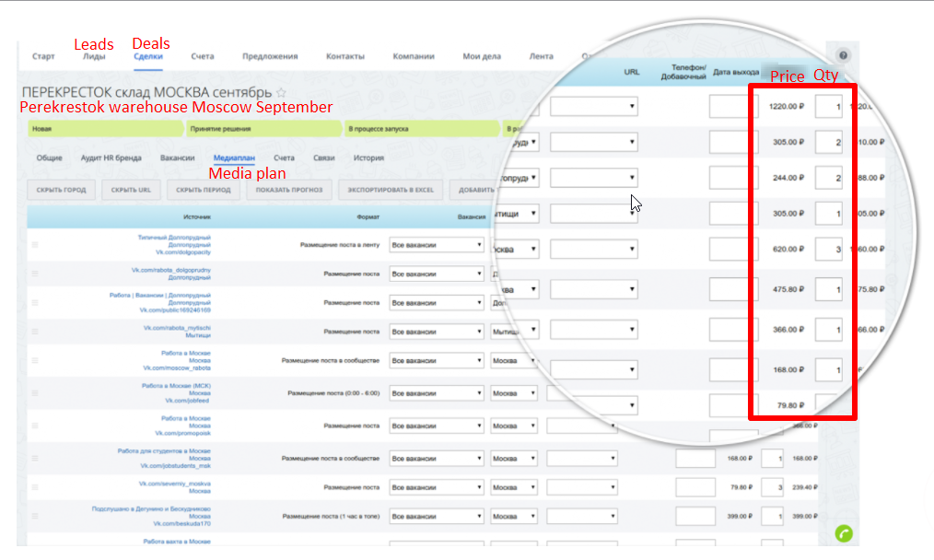Switch to the Лиды tab
This screenshot has height=560, width=934.
pyautogui.click(x=94, y=56)
